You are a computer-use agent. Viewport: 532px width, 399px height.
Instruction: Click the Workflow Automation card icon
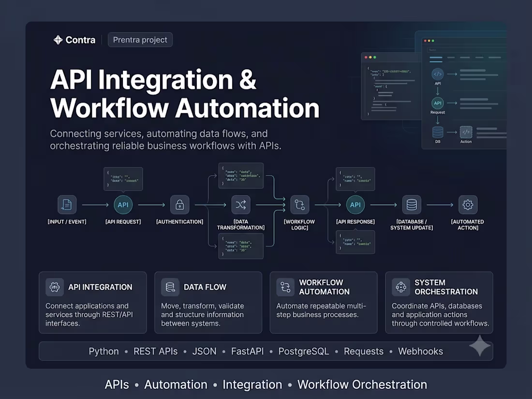[285, 287]
